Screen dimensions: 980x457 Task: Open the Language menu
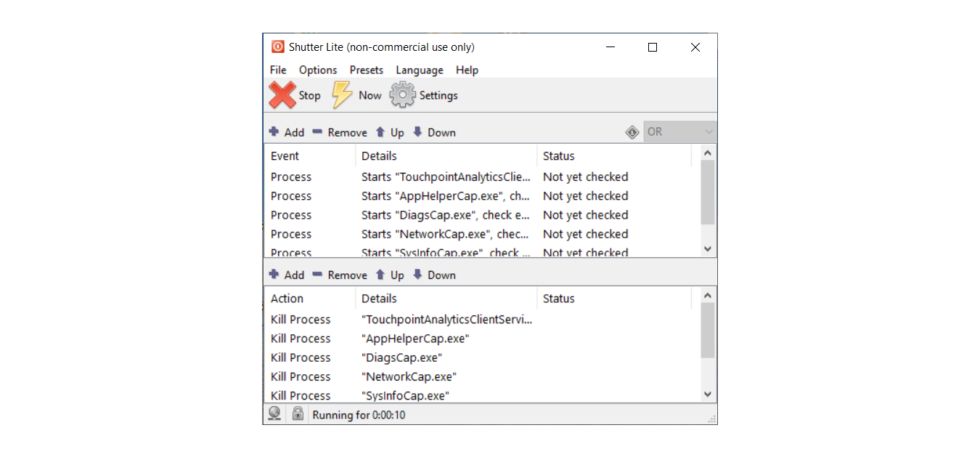(420, 70)
